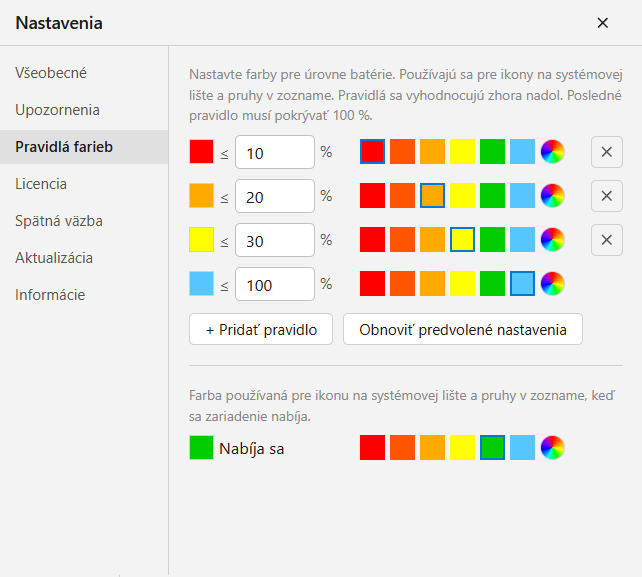This screenshot has width=642, height=577.
Task: Choose selected red palette color in 10 % row
Action: click(x=372, y=152)
